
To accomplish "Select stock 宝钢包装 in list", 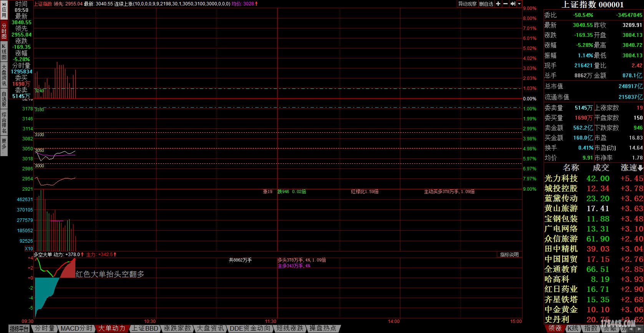I will (x=593, y=219).
